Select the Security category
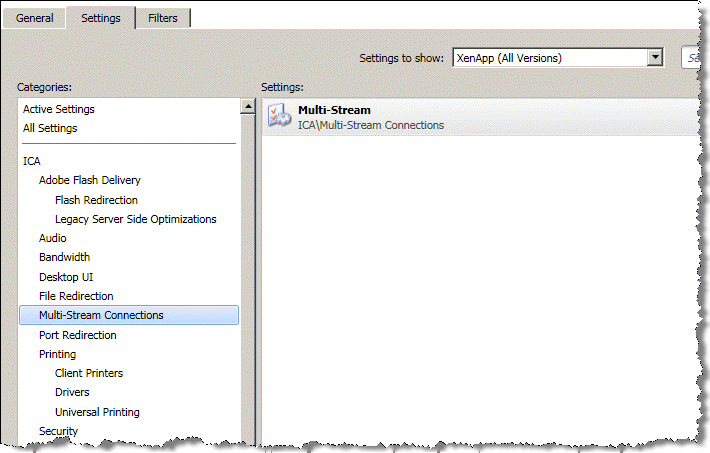 pos(58,431)
